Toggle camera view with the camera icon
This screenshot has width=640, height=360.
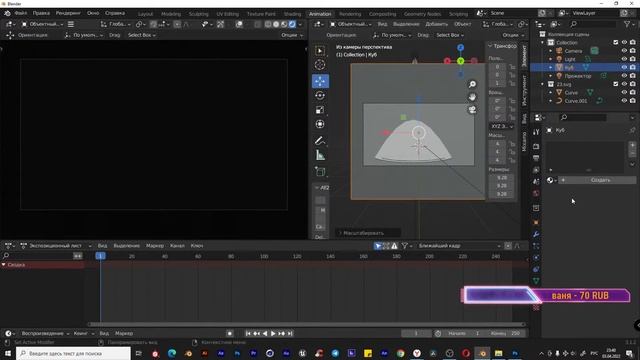tap(472, 110)
